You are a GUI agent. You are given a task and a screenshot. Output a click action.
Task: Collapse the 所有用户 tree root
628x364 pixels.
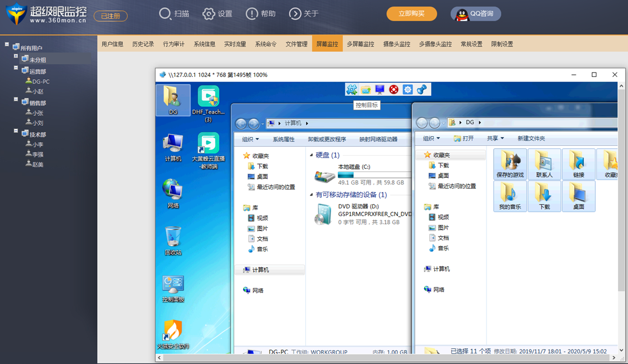(x=7, y=44)
